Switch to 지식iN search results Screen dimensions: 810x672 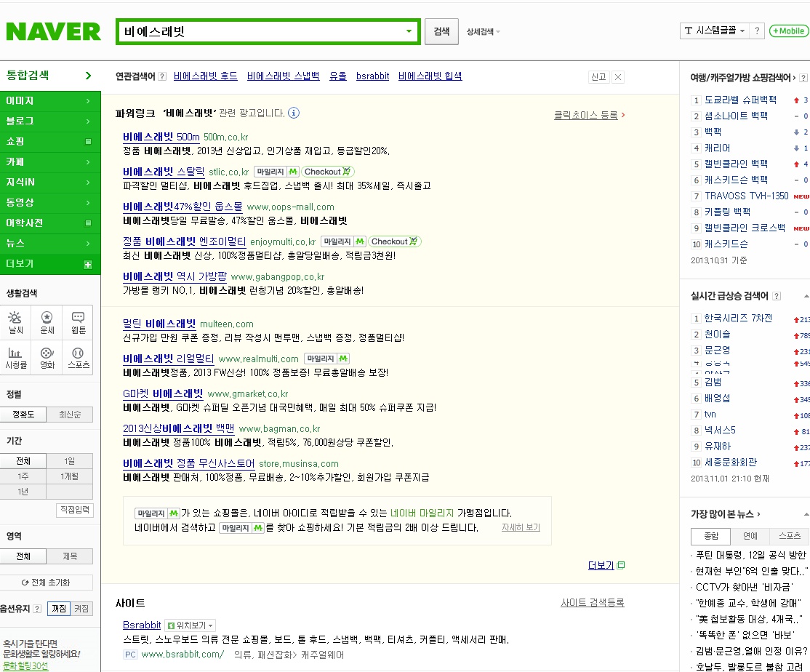(50, 183)
